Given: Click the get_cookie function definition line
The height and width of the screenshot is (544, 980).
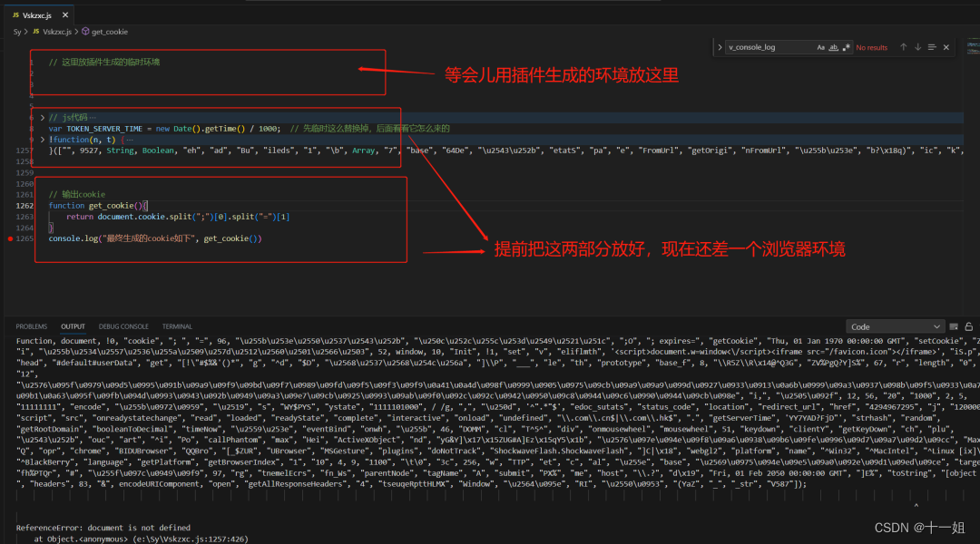Looking at the screenshot, I should [98, 206].
